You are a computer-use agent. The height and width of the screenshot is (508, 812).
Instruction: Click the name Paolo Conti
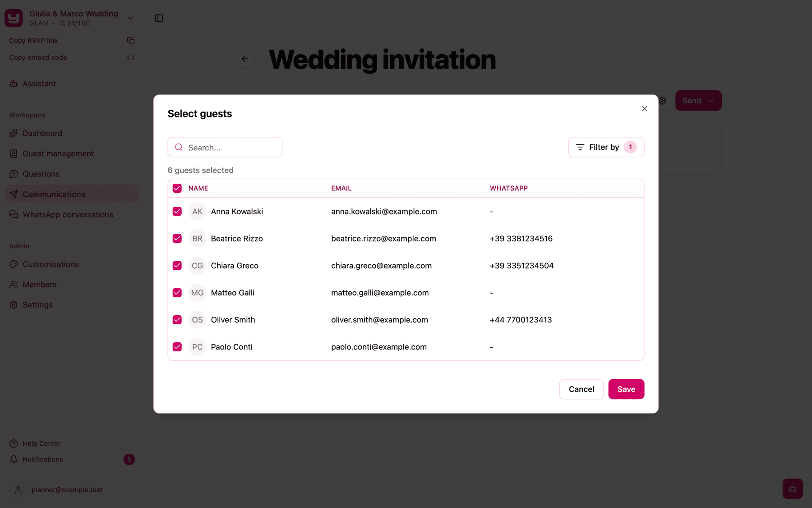(231, 347)
